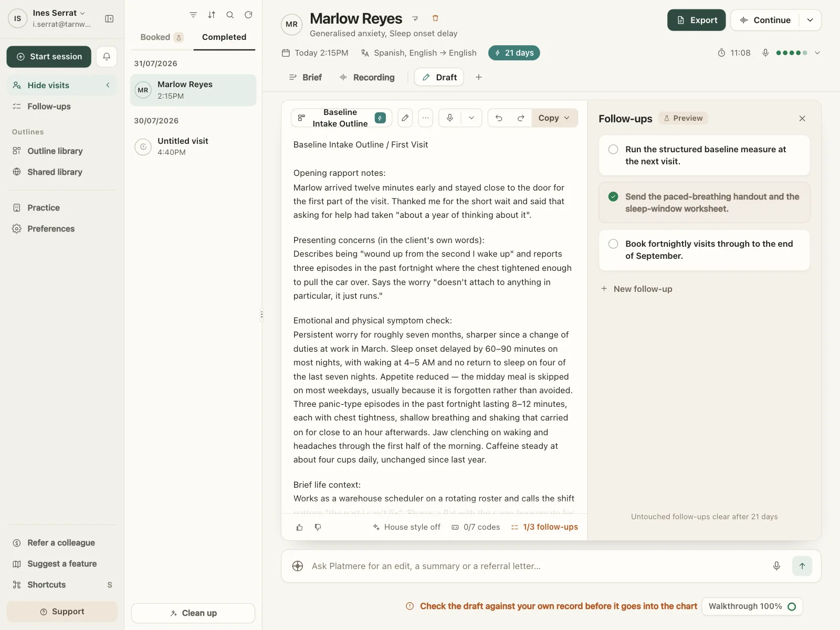Click Clean up below the visits list
This screenshot has height=630, width=840.
(193, 613)
